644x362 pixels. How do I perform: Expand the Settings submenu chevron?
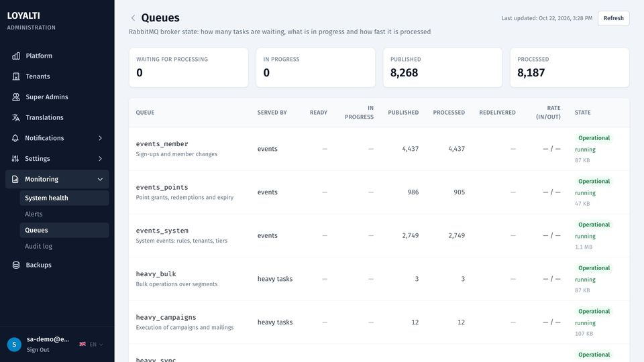(100, 158)
